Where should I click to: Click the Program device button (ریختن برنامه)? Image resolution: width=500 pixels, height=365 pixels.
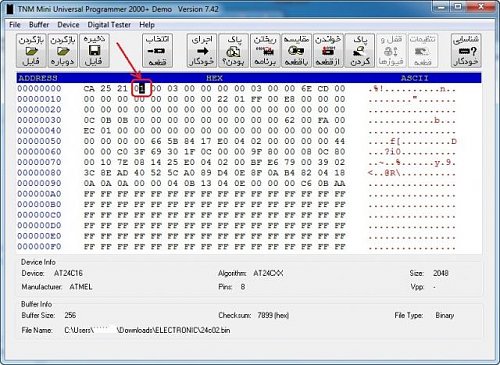(265, 51)
